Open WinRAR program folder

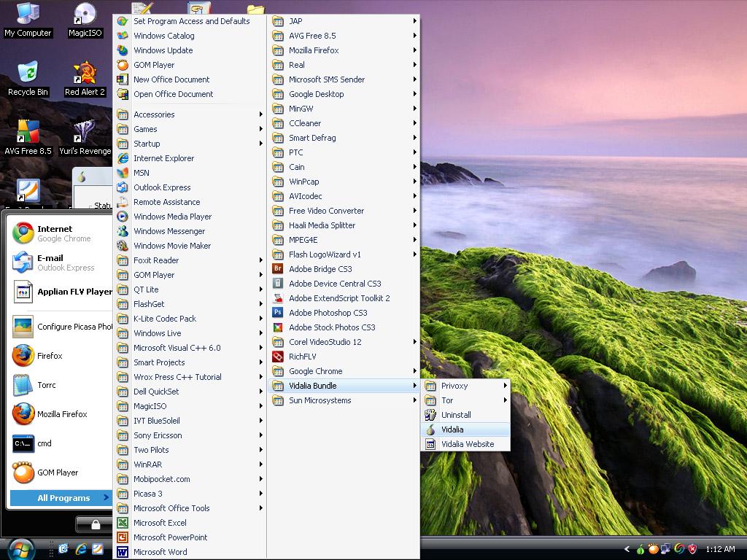(190, 464)
